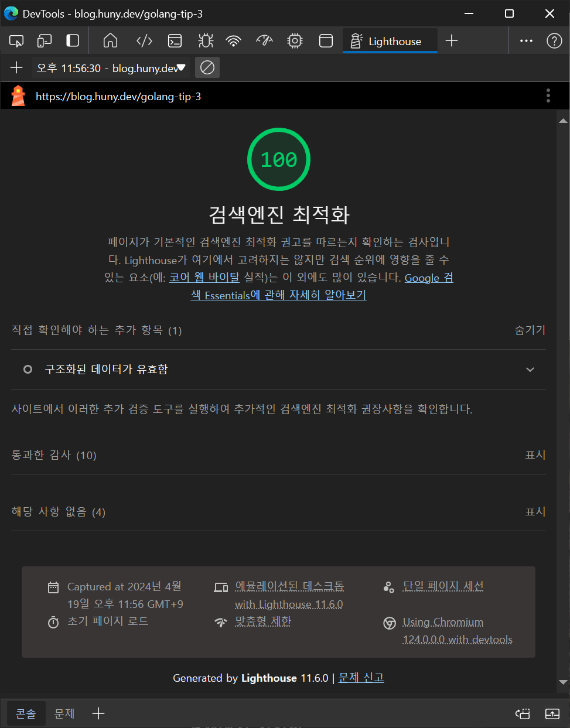
Task: Click 맞춤형 제한 throttling info
Action: [x=263, y=621]
